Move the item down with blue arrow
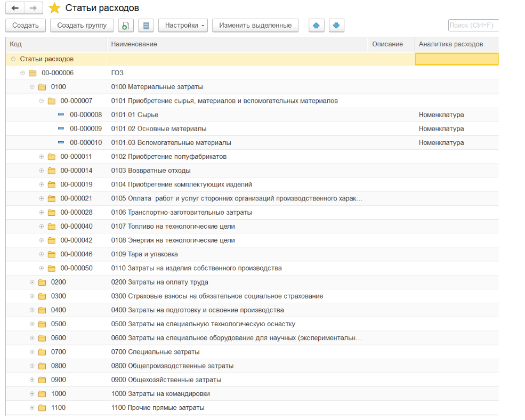 (x=337, y=26)
